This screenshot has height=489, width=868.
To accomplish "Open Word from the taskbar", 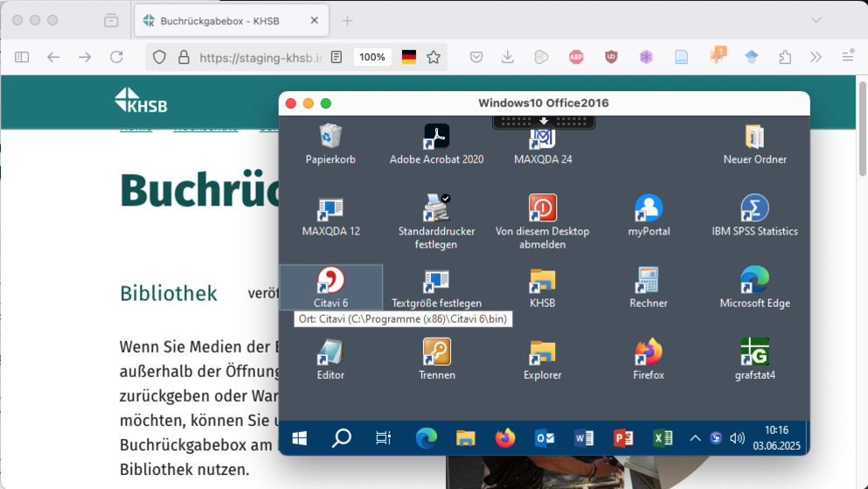I will (x=584, y=438).
